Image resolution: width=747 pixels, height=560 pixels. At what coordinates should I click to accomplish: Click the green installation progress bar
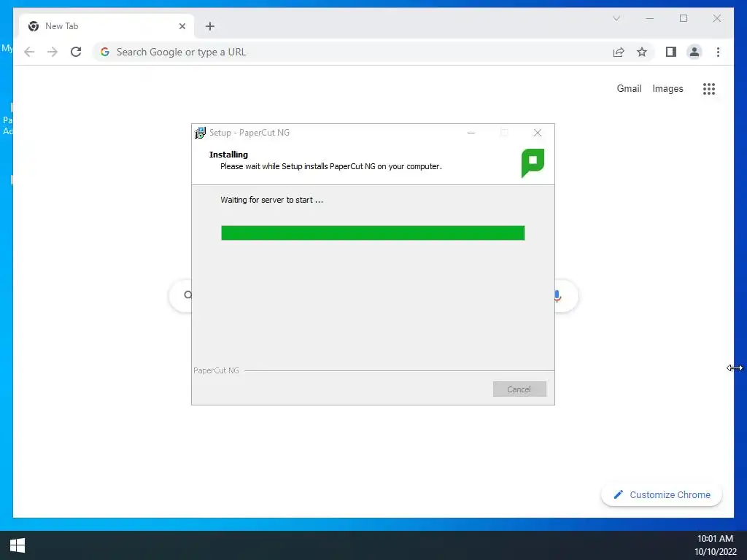(373, 233)
